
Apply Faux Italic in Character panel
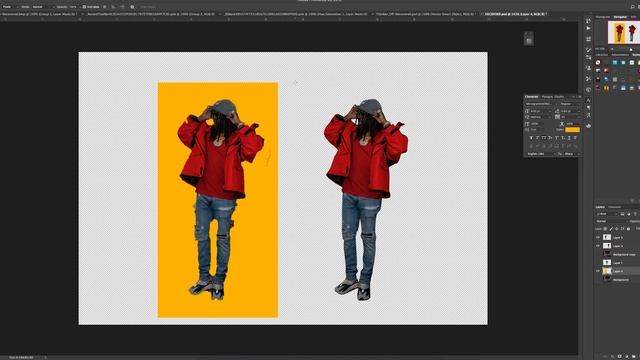(x=537, y=138)
